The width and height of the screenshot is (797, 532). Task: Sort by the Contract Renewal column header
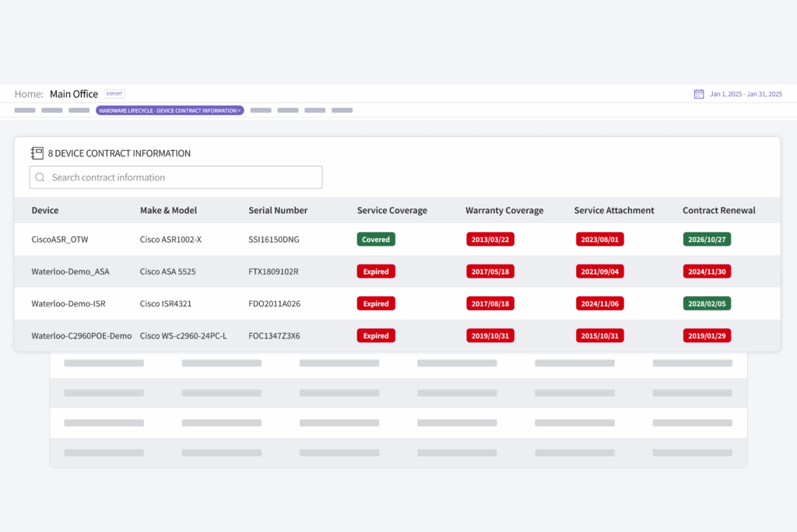pos(718,210)
